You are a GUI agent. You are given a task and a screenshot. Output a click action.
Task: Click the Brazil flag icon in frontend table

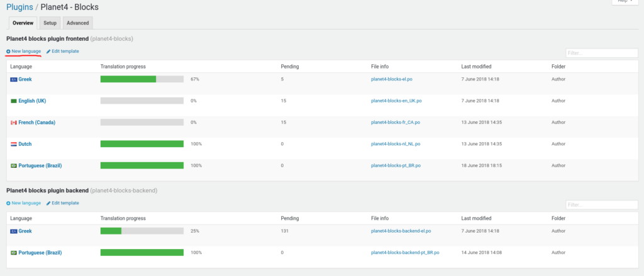click(x=14, y=166)
